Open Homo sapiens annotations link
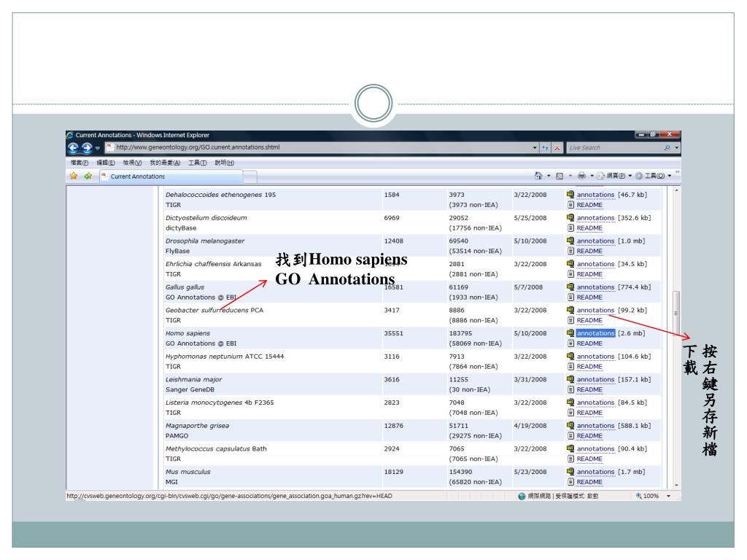Viewport: 747px width, 560px height. [x=595, y=333]
